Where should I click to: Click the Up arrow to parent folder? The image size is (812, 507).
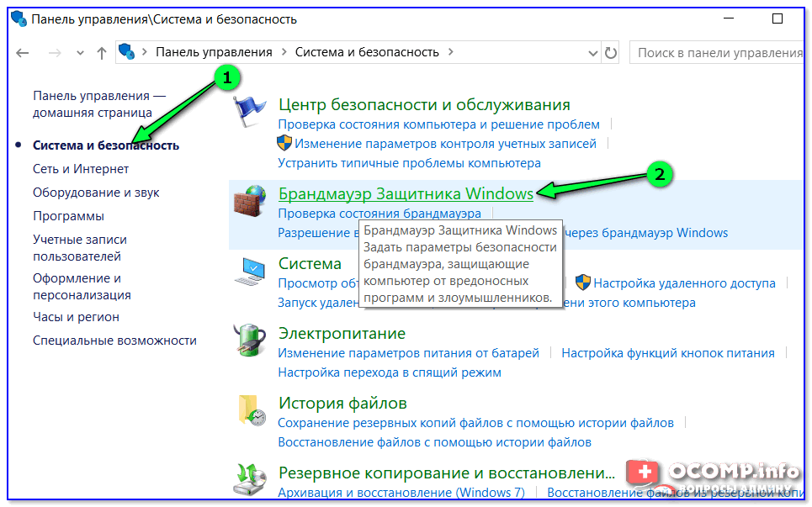point(102,53)
